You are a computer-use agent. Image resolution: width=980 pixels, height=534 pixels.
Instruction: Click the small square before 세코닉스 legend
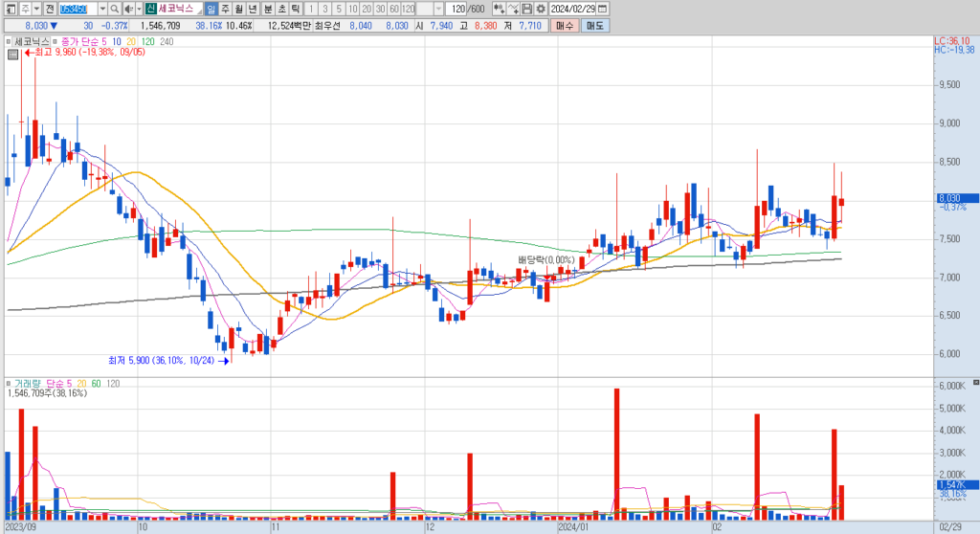[8, 42]
